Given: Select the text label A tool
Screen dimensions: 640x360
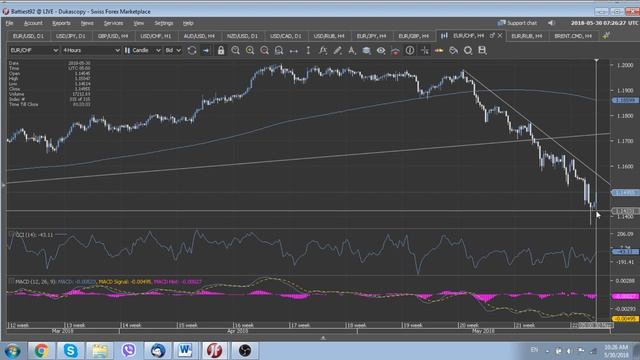Looking at the screenshot, I should 351,50.
